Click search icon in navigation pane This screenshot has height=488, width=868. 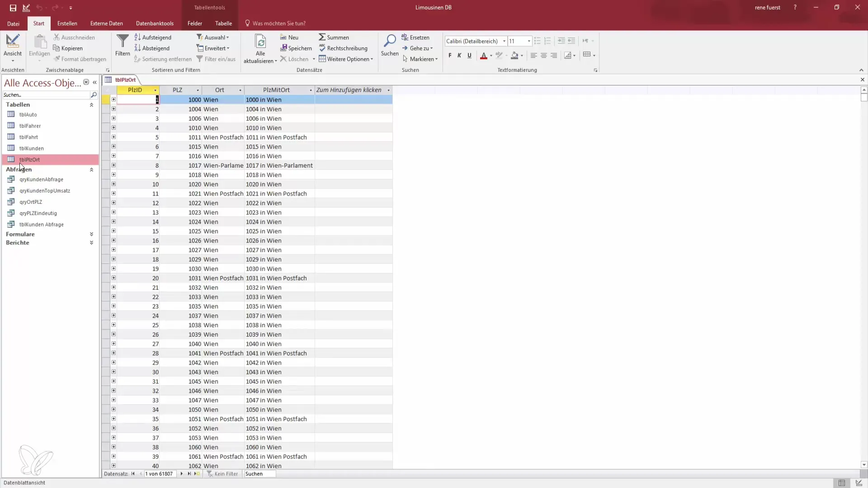click(94, 95)
